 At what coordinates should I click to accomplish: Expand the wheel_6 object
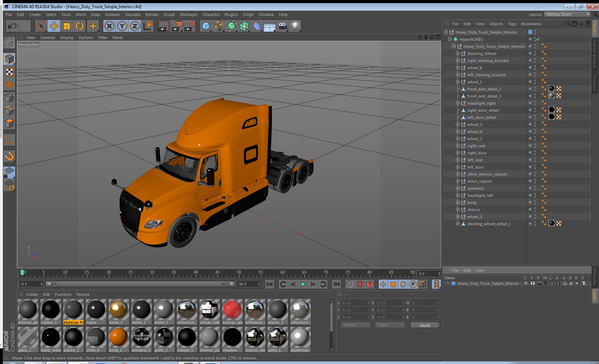[x=458, y=68]
